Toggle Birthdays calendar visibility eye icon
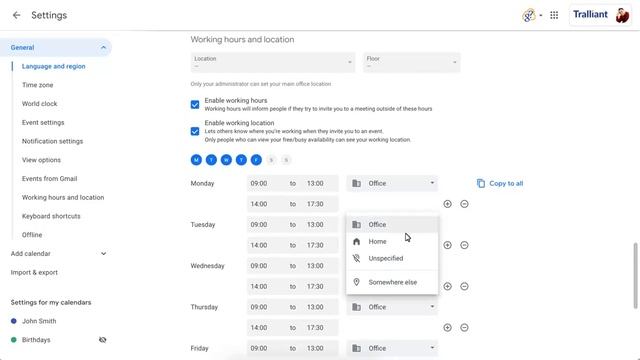The height and width of the screenshot is (360, 640). [x=102, y=340]
